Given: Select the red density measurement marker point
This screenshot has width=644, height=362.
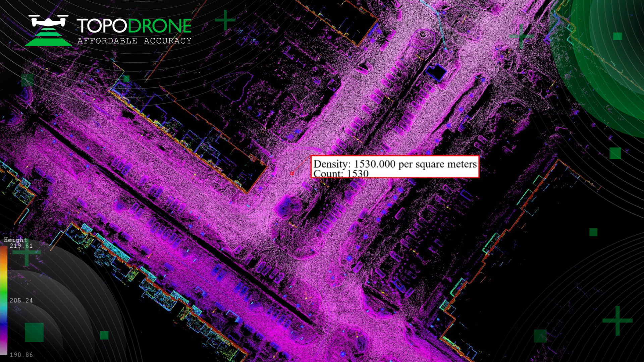Looking at the screenshot, I should pyautogui.click(x=292, y=173).
